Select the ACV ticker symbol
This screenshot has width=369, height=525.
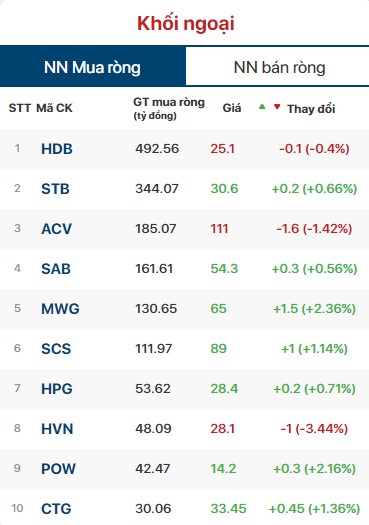[x=56, y=229]
